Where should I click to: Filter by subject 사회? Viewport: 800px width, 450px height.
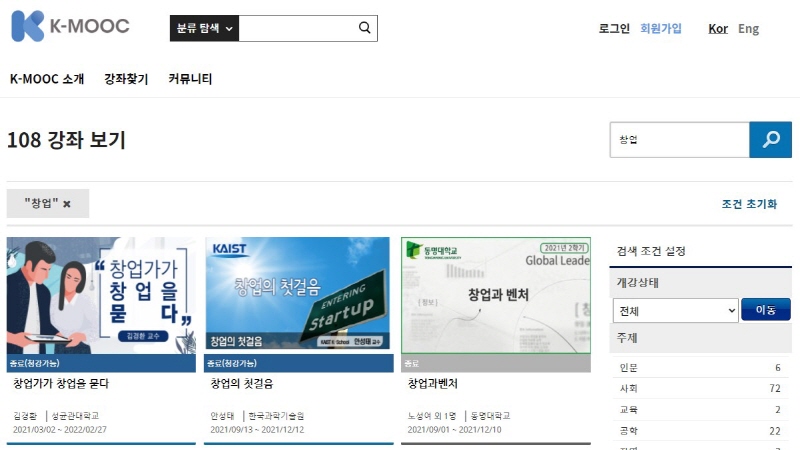pos(629,389)
